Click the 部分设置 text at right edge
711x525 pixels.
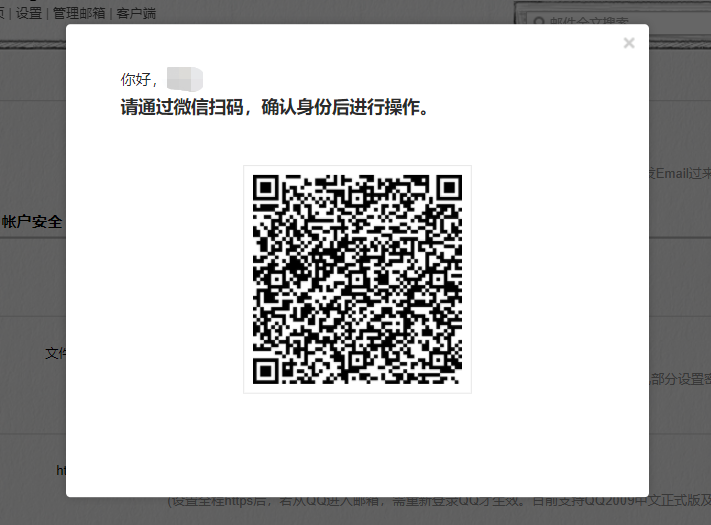coord(680,379)
